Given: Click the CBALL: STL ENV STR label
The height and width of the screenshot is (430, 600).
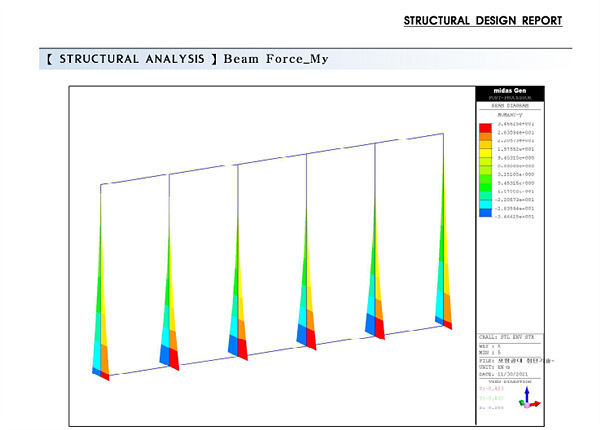Looking at the screenshot, I should [506, 337].
